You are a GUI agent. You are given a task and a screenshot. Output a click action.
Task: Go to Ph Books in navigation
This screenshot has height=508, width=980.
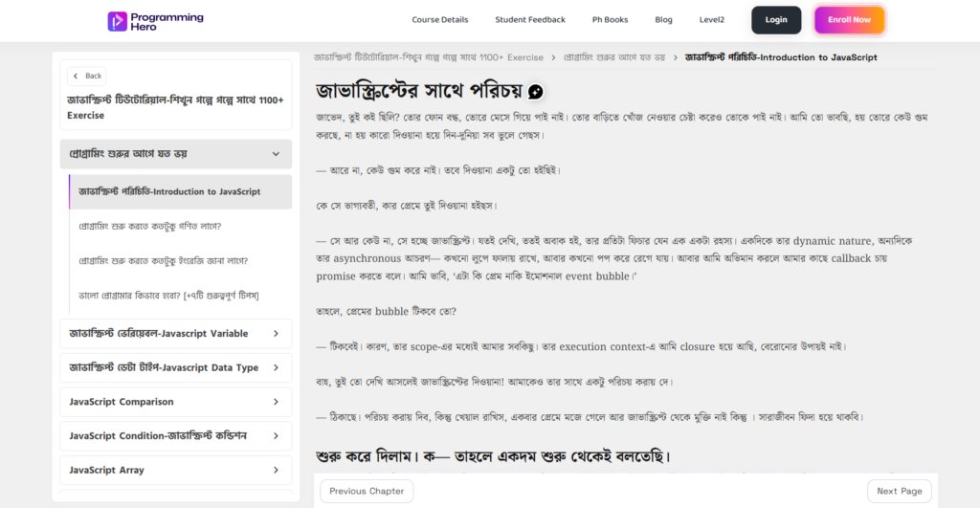click(x=610, y=20)
